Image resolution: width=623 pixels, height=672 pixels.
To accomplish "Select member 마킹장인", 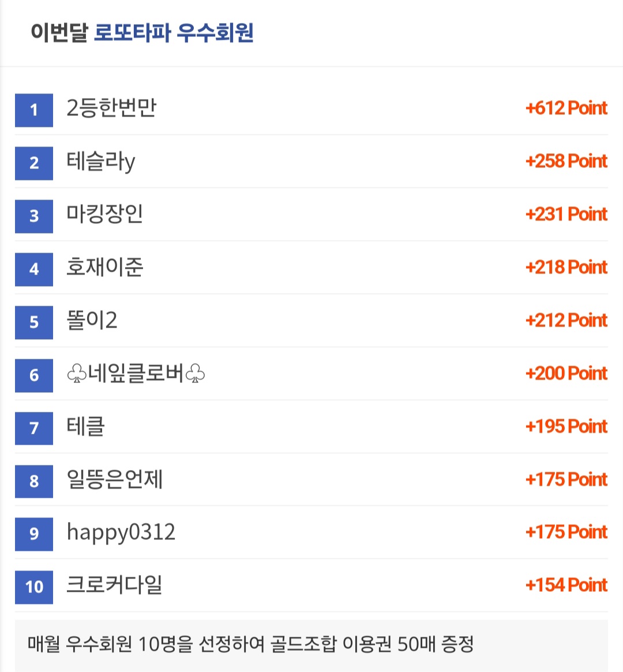I will point(104,214).
